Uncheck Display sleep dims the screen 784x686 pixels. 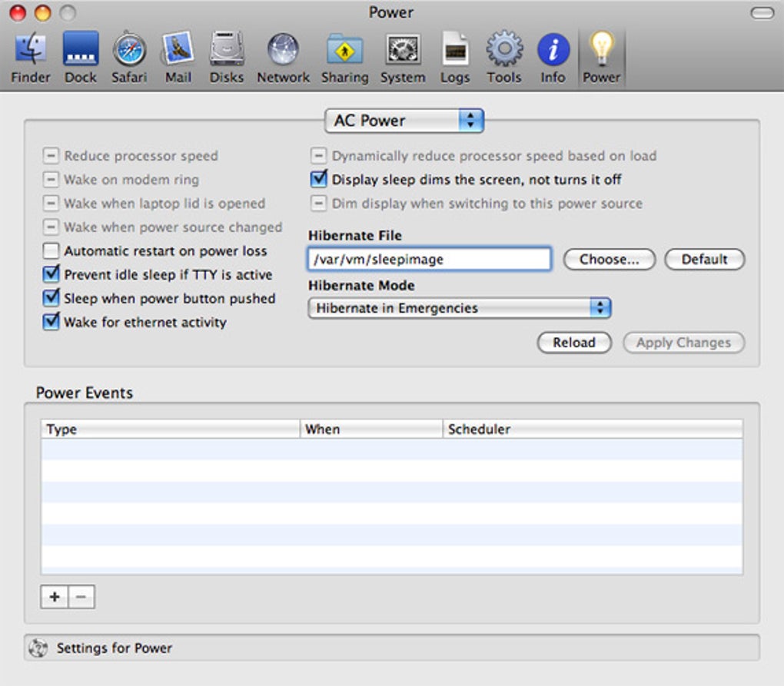point(317,180)
